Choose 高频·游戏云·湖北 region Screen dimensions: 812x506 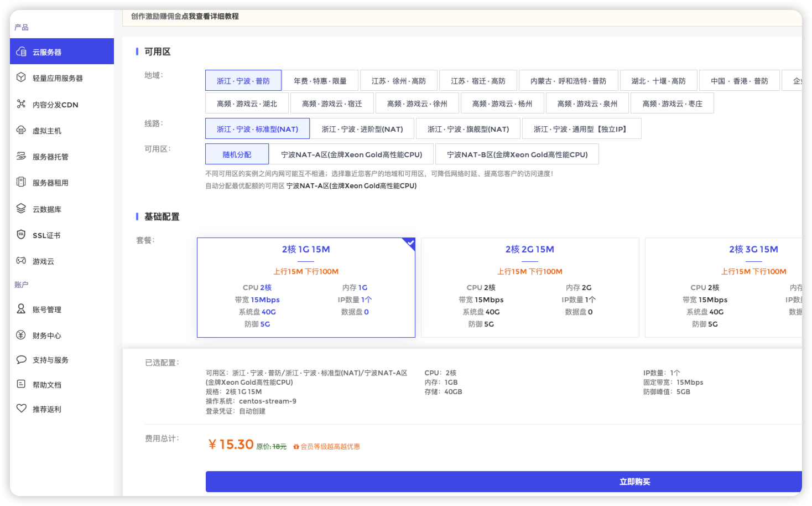pos(247,104)
